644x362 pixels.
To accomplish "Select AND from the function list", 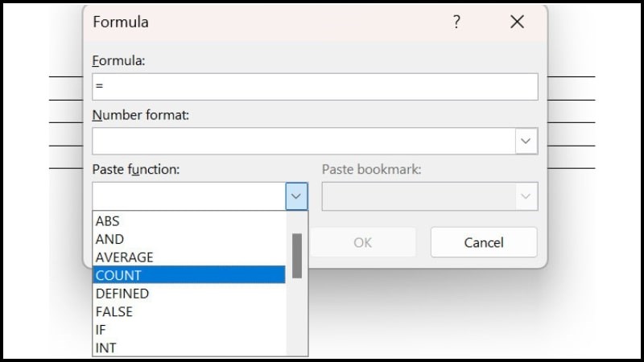I will 110,239.
